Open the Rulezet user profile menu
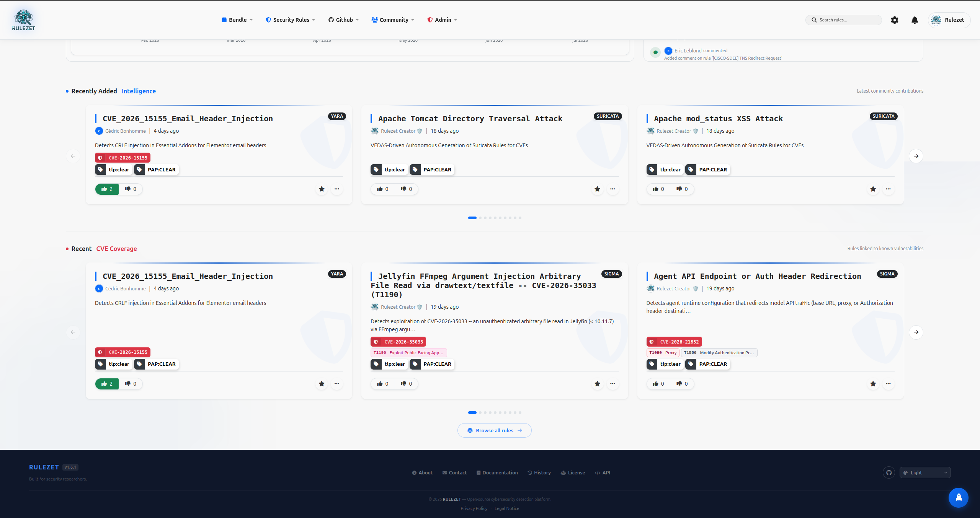The width and height of the screenshot is (980, 518). (x=949, y=20)
